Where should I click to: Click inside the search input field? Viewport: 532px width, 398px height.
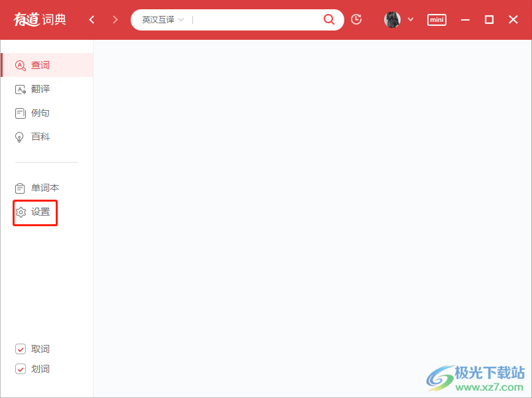coord(256,20)
